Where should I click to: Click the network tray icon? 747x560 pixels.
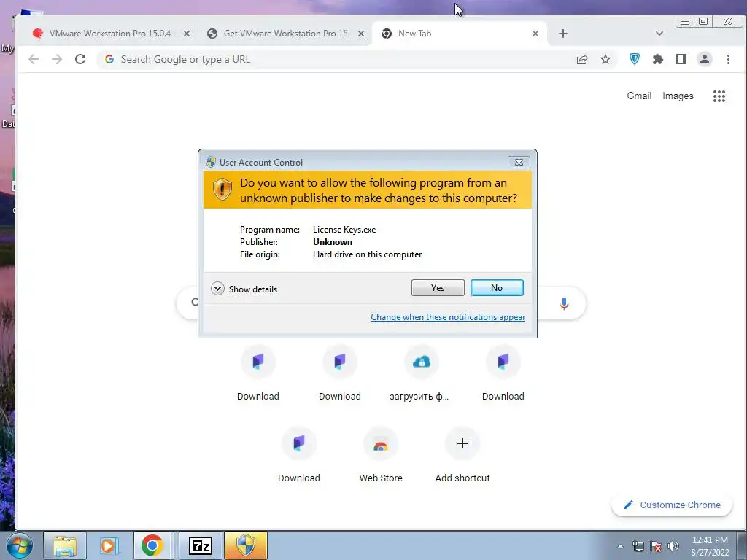(x=638, y=546)
